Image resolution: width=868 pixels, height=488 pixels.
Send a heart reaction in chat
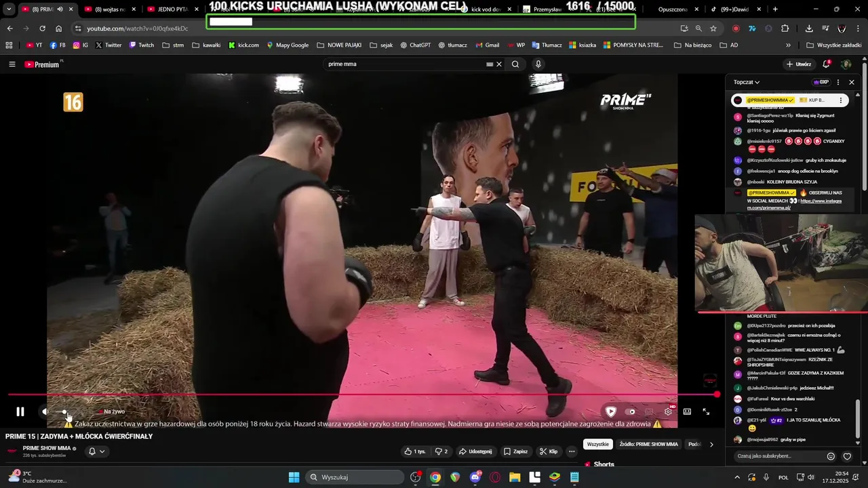click(847, 456)
